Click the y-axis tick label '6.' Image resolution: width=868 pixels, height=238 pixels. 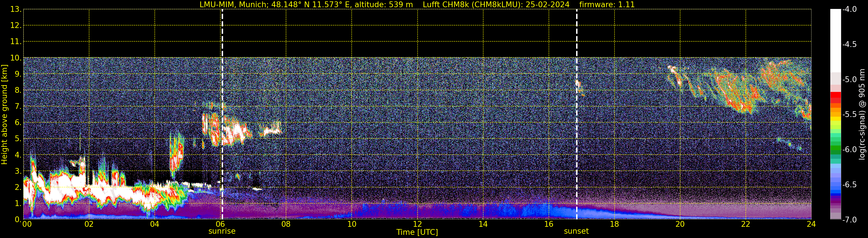point(18,123)
